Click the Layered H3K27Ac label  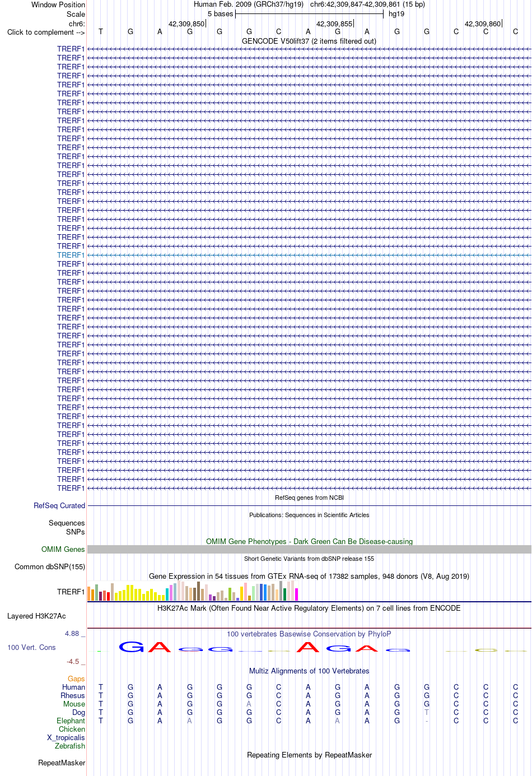(x=36, y=616)
